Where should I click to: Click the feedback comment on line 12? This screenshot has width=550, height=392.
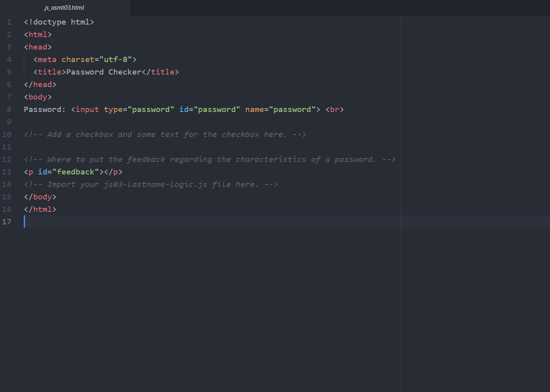(209, 159)
